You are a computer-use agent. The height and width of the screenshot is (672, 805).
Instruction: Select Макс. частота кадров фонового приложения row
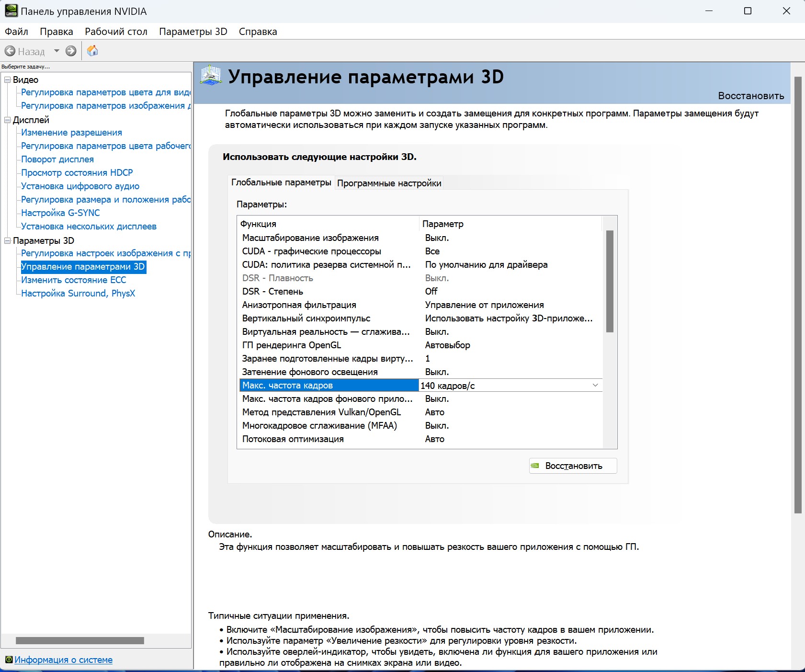click(420, 399)
